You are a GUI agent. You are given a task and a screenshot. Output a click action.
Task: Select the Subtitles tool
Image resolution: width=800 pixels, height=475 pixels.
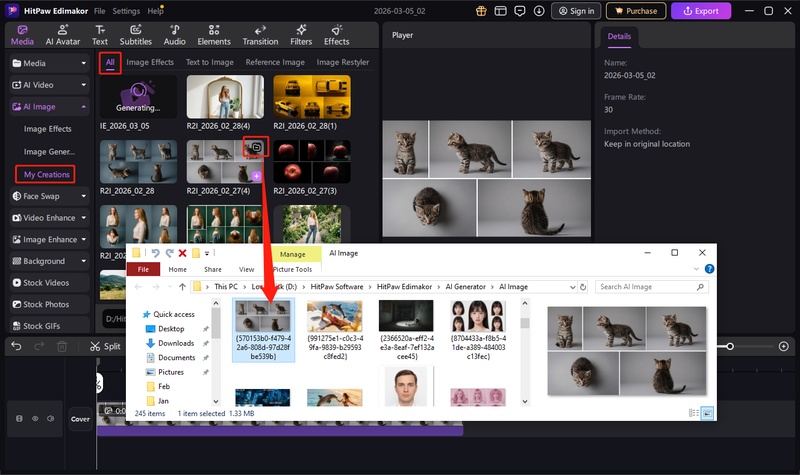tap(135, 35)
